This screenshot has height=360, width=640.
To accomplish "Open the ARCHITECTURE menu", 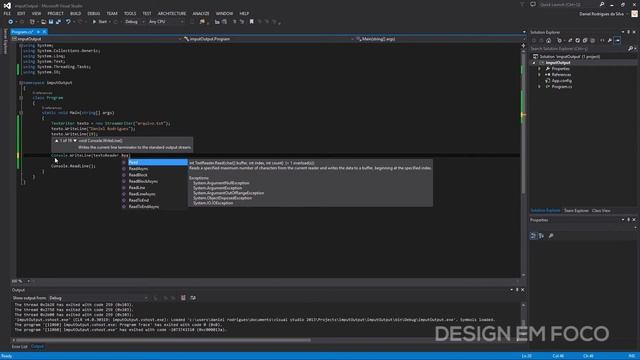I will pos(172,13).
